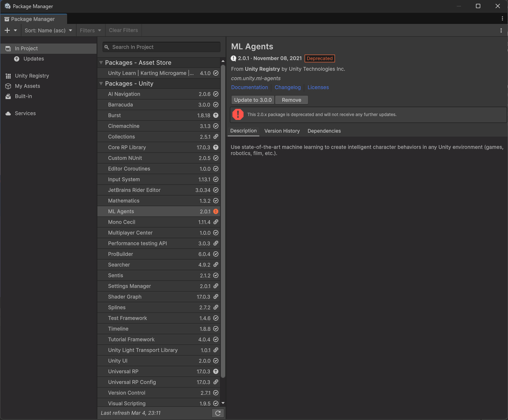Click the orange warning icon for ML Agents
The width and height of the screenshot is (508, 420).
pos(216,212)
